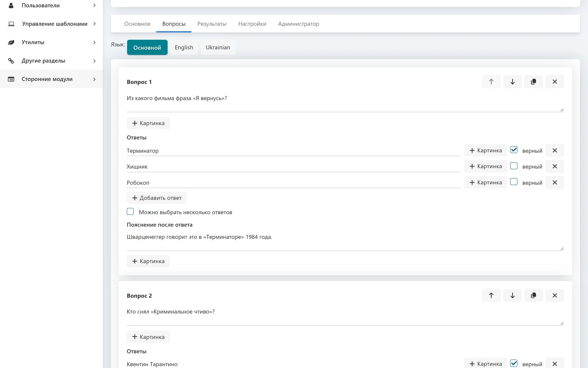Edit the Пояснение после ответа text area
This screenshot has width=588, height=368.
pyautogui.click(x=345, y=241)
